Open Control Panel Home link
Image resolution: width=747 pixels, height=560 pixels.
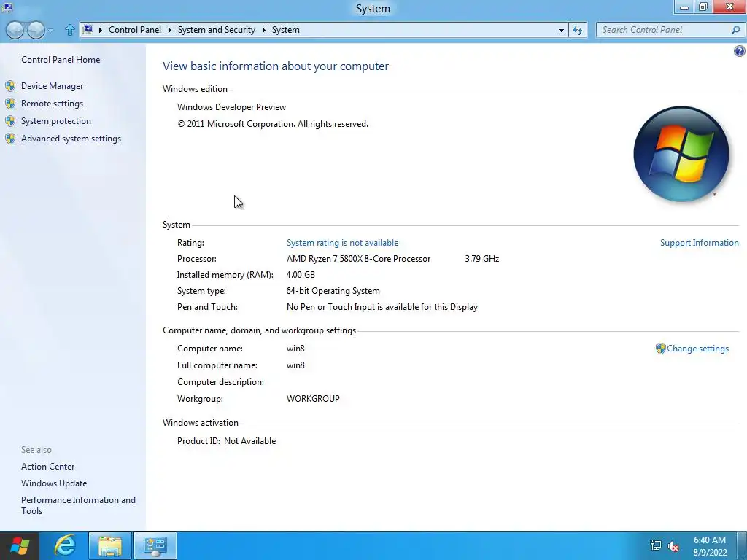(61, 60)
